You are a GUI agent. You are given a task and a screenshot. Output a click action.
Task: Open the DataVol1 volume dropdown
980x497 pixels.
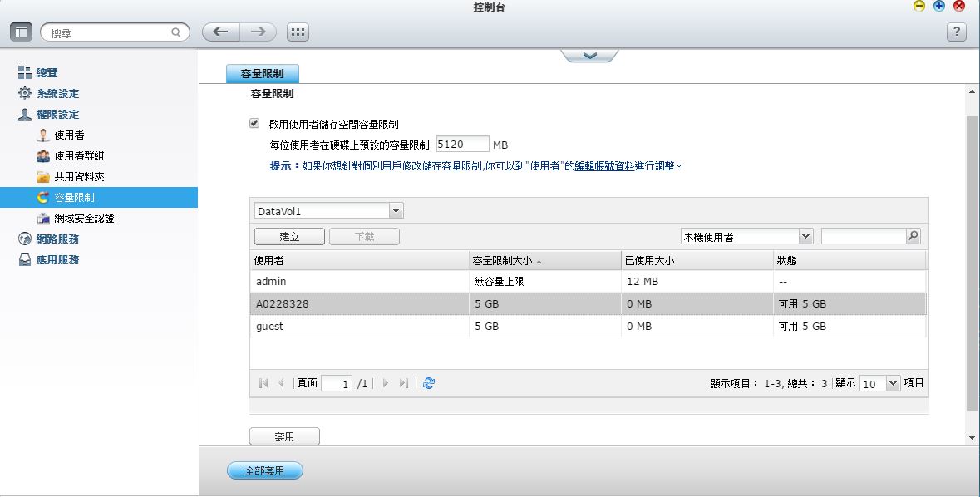point(396,211)
